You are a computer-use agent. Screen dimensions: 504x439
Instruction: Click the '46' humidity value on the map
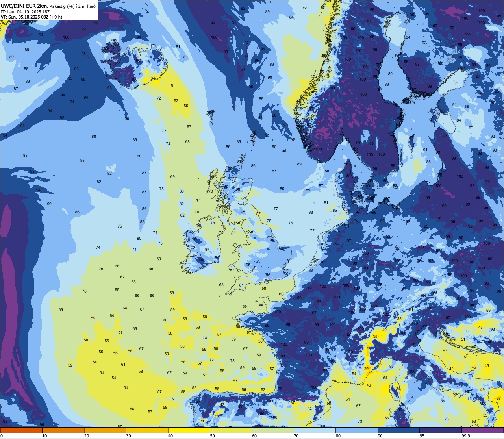[x=369, y=385]
